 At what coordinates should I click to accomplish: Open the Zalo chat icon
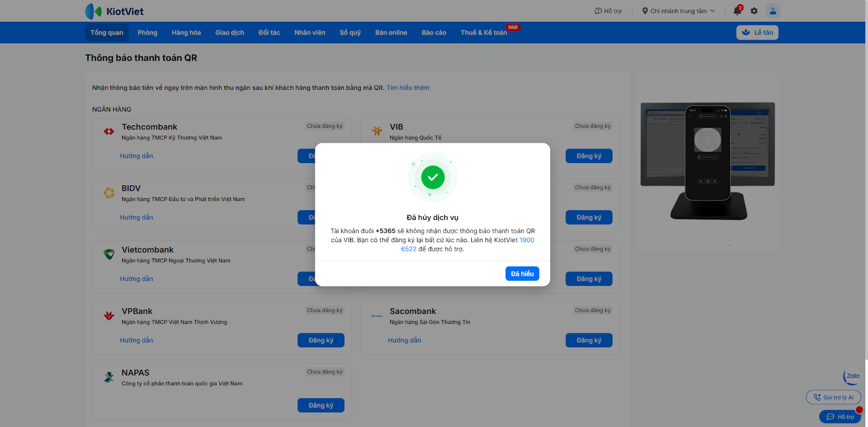852,376
